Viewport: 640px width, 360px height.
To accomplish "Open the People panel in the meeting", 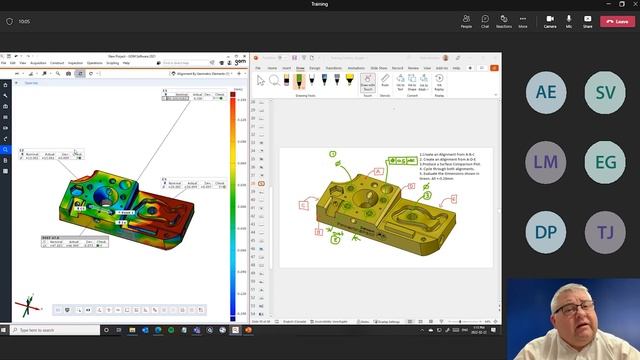I will tap(466, 21).
